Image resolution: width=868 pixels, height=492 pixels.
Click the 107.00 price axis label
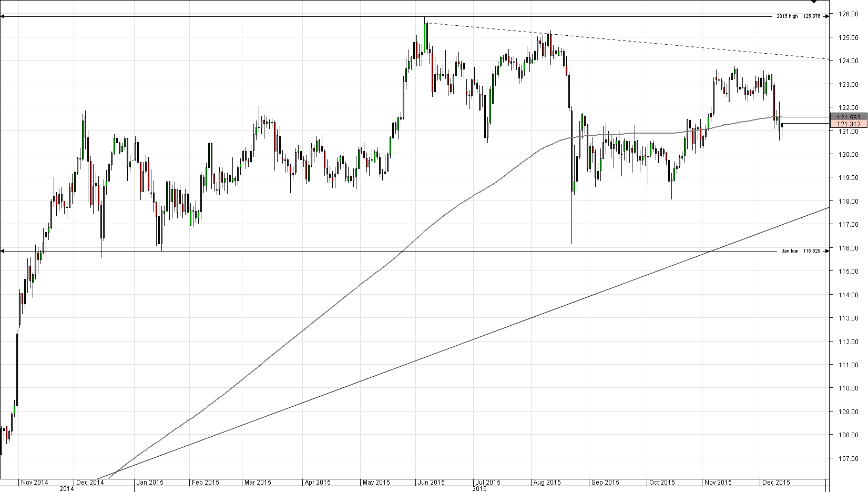point(849,459)
